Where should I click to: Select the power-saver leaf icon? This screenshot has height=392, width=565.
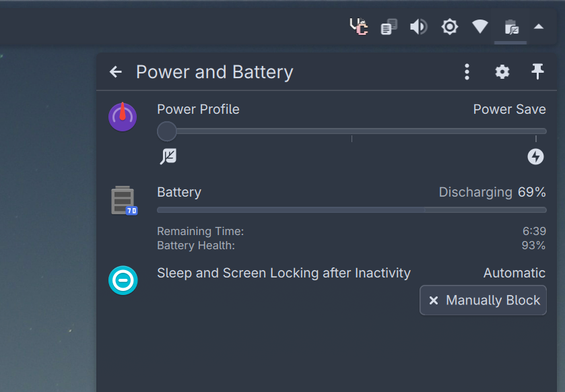pyautogui.click(x=168, y=157)
